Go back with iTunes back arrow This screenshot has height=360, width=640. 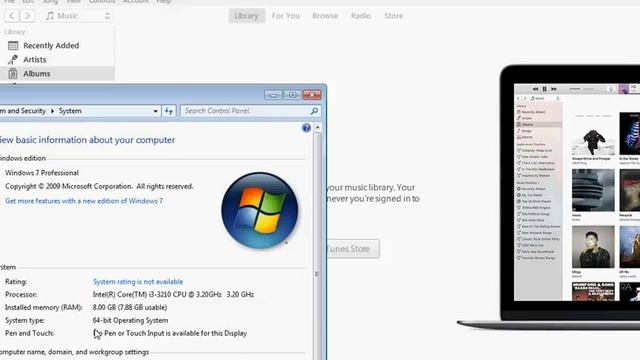11,16
